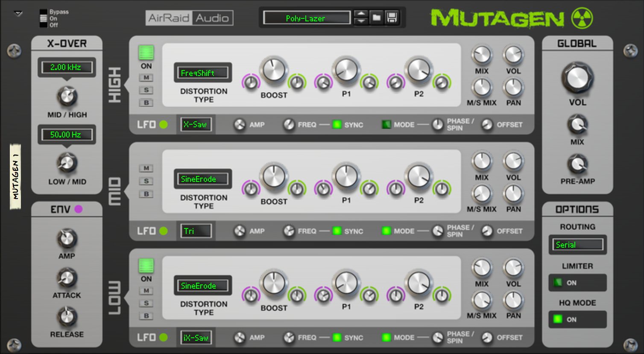This screenshot has width=644, height=354.
Task: Click the ENV ATTACK knob
Action: [67, 278]
